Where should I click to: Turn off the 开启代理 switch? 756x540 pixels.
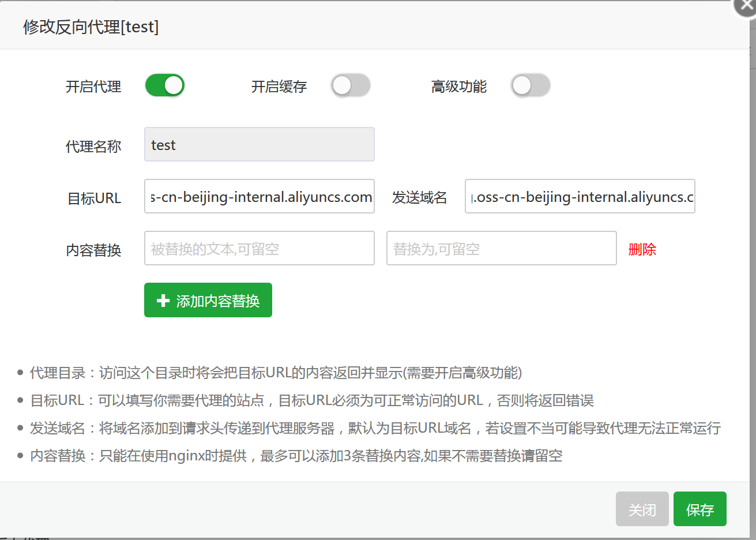[x=165, y=86]
